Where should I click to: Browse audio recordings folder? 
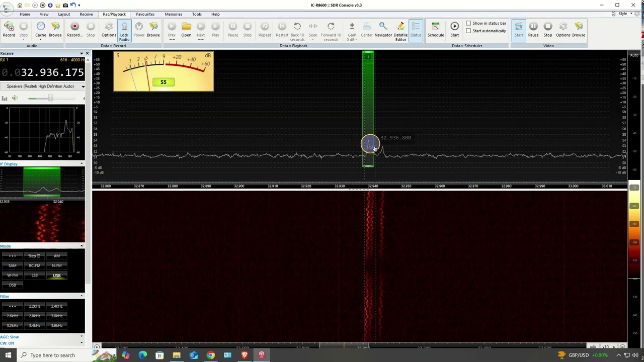point(55,30)
